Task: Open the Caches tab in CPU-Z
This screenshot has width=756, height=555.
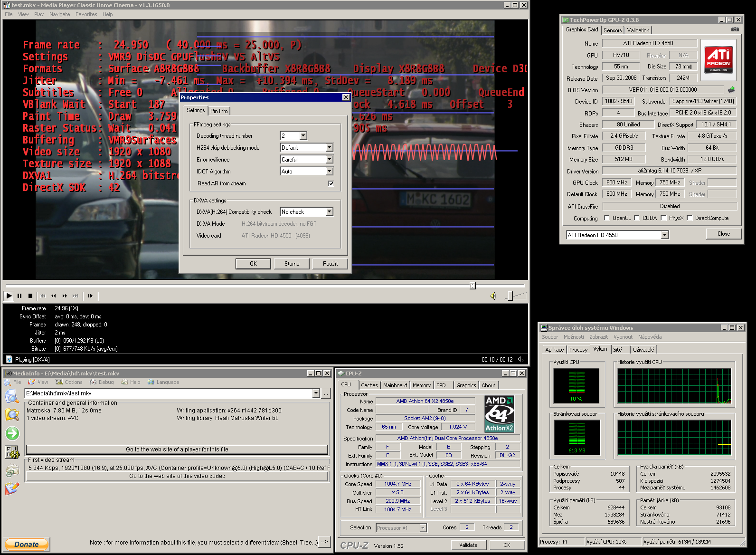Action: (369, 385)
